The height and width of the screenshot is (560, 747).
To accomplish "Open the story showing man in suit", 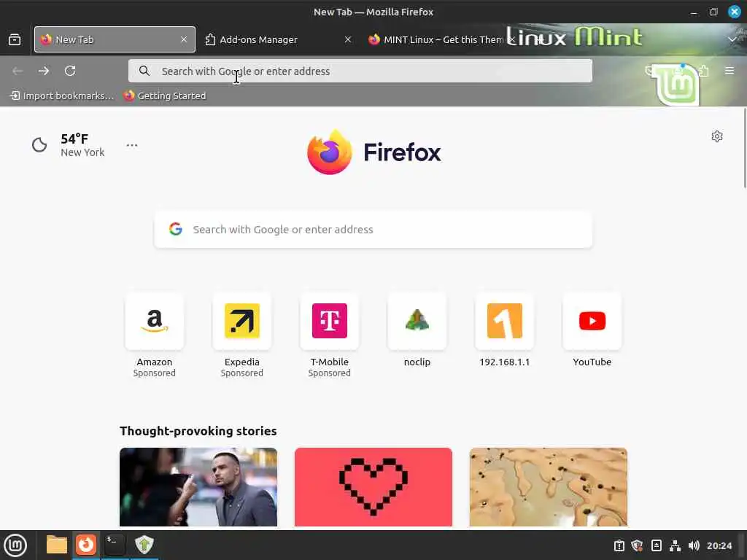I will (x=198, y=486).
